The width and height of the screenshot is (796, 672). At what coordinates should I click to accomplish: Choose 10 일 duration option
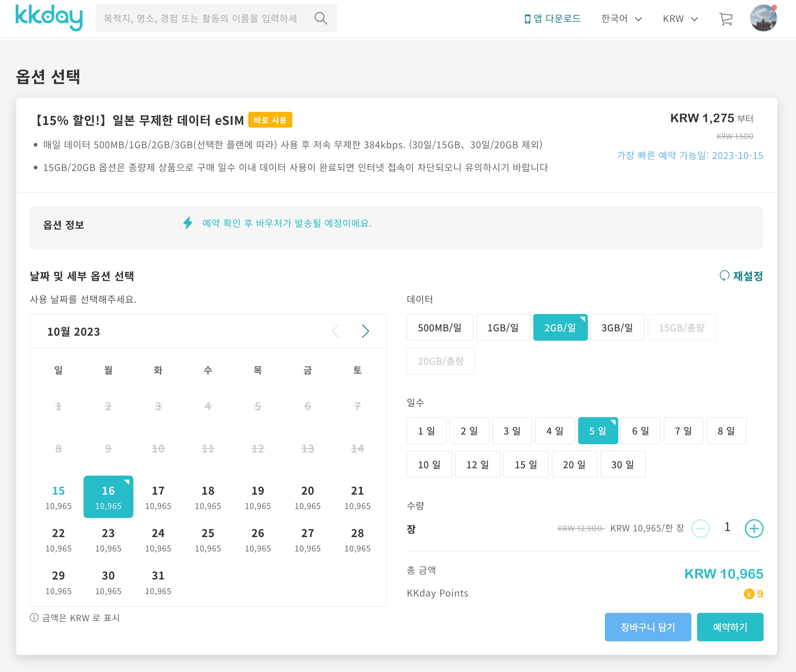[x=429, y=464]
